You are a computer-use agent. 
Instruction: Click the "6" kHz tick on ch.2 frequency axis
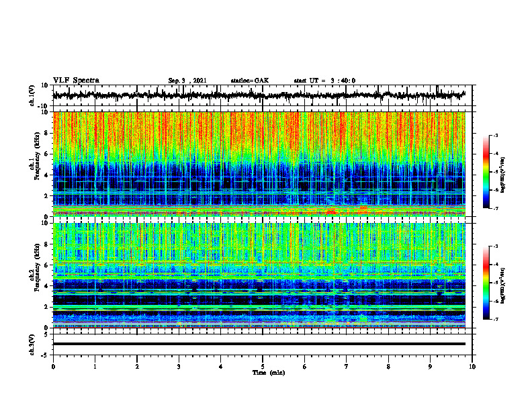[x=47, y=265]
